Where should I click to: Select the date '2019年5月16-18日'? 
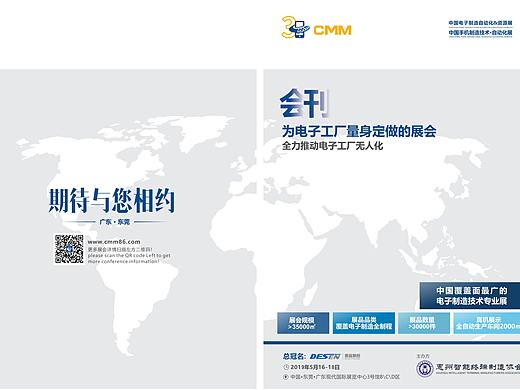coord(315,367)
